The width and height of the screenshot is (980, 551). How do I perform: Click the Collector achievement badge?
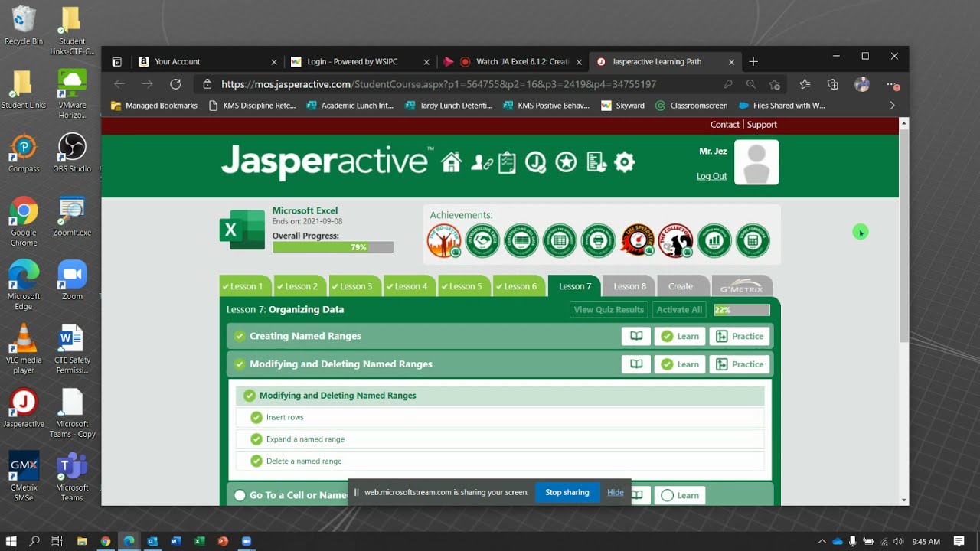675,240
